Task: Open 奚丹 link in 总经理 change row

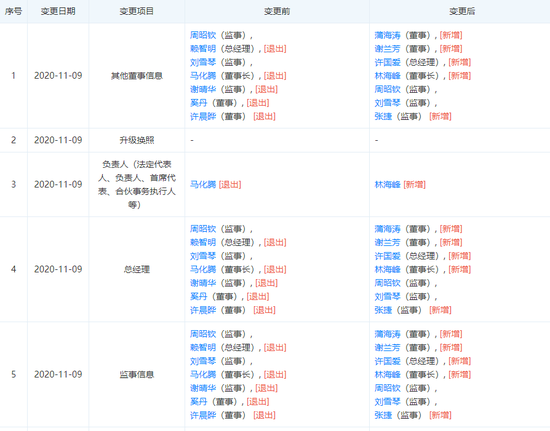Action: (199, 297)
